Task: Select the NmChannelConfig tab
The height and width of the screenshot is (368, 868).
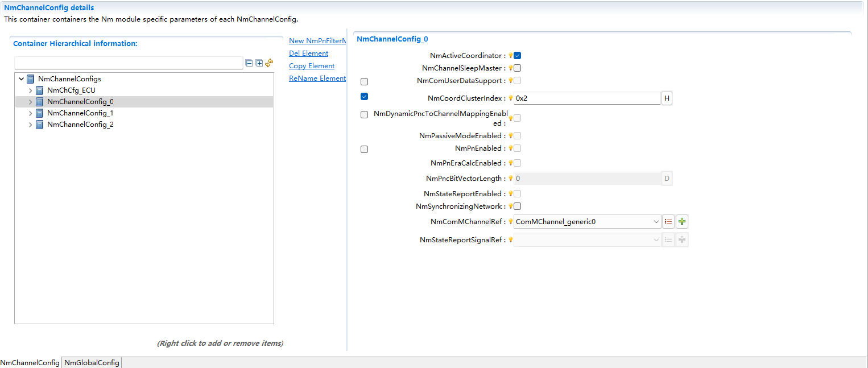Action: coord(30,363)
